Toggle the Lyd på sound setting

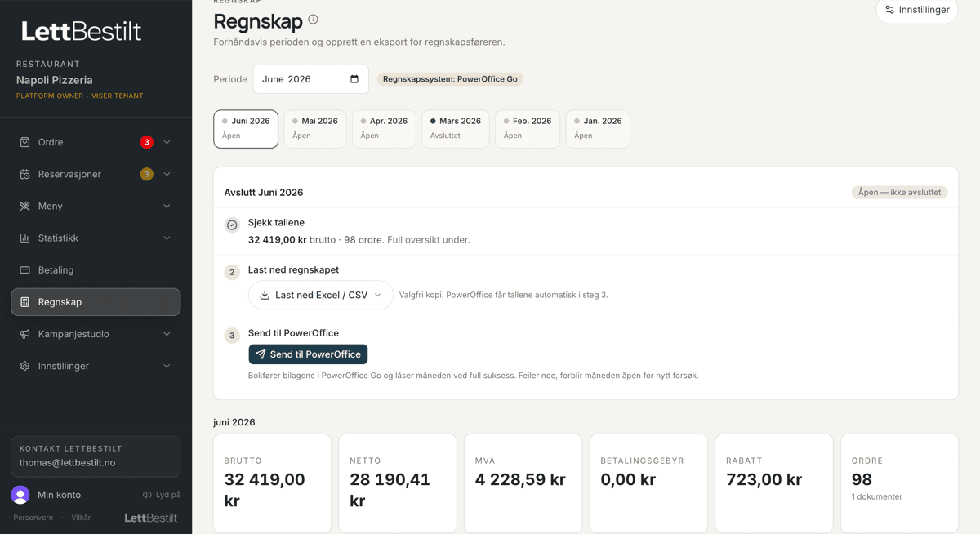161,495
